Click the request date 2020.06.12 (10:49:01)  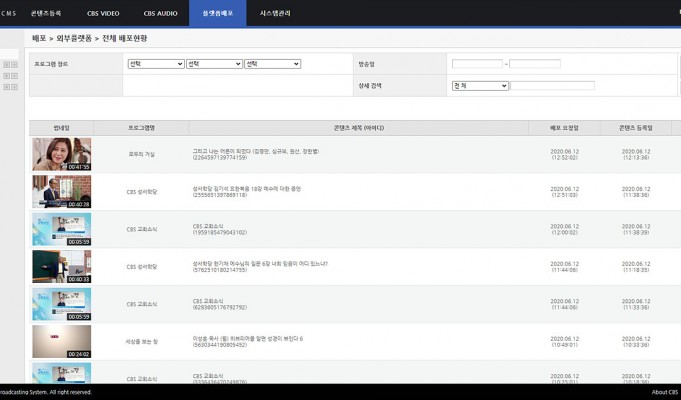(564, 342)
